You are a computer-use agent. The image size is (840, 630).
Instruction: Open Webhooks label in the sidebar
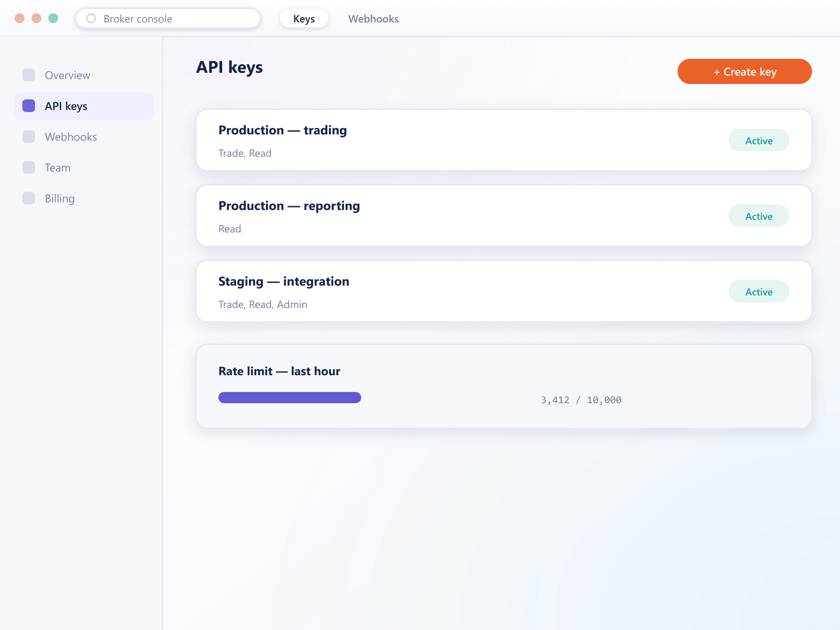pyautogui.click(x=71, y=137)
